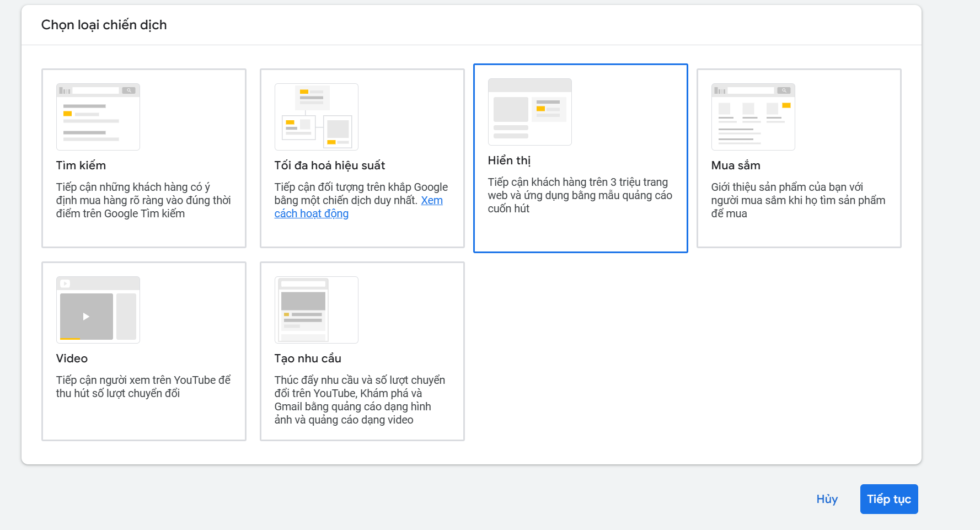
Task: Click the Tối đa hoá hiệu suất illustration
Action: click(316, 117)
